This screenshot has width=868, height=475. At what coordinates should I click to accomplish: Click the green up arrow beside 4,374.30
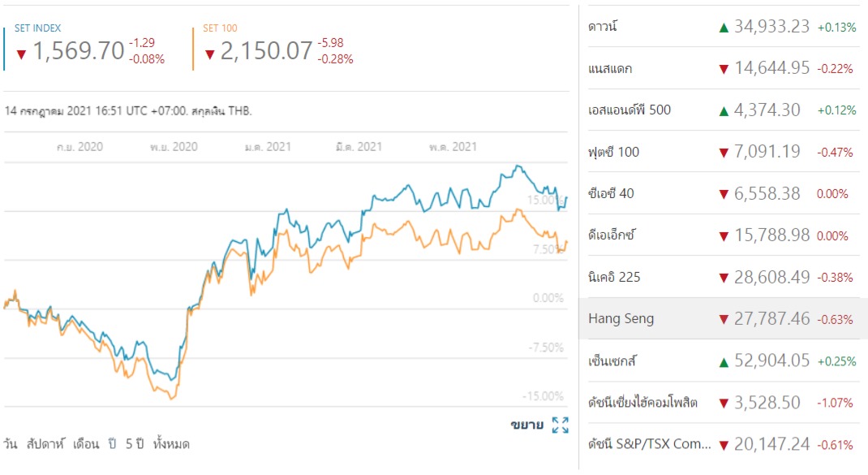point(724,110)
